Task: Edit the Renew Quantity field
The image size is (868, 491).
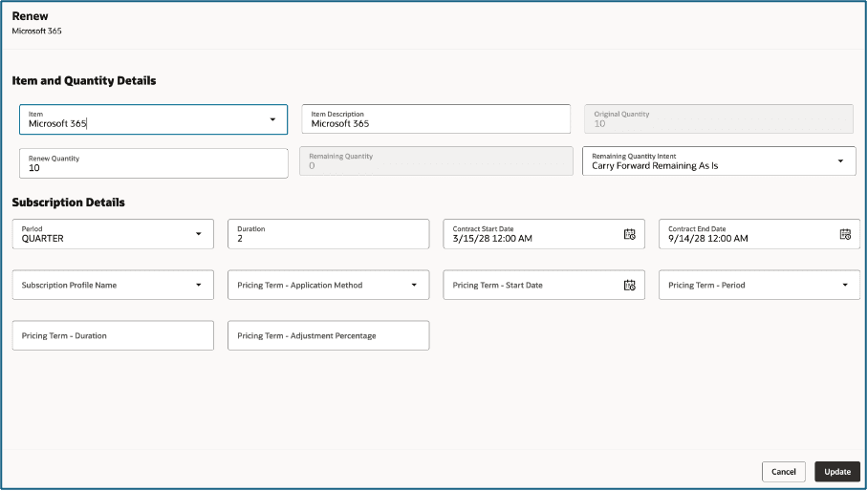Action: [x=153, y=163]
